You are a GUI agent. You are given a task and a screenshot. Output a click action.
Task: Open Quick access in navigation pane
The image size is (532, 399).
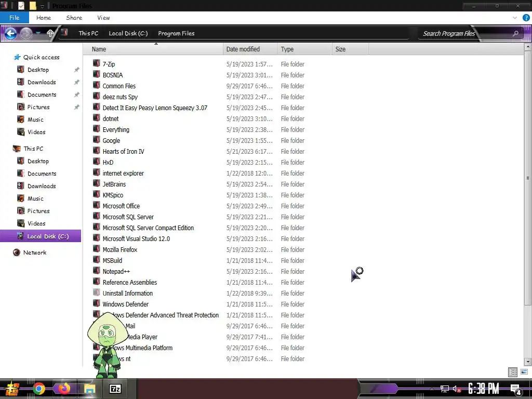pyautogui.click(x=41, y=57)
